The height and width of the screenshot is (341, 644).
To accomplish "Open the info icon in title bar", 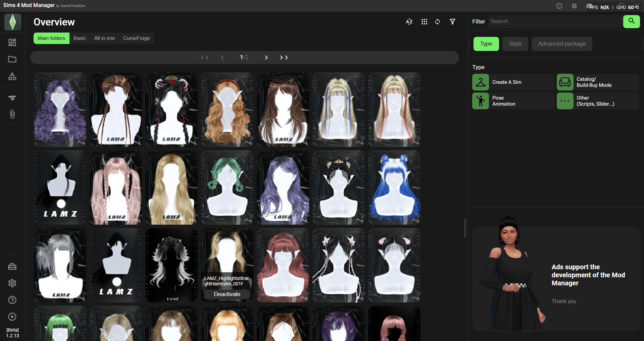I will [x=559, y=6].
